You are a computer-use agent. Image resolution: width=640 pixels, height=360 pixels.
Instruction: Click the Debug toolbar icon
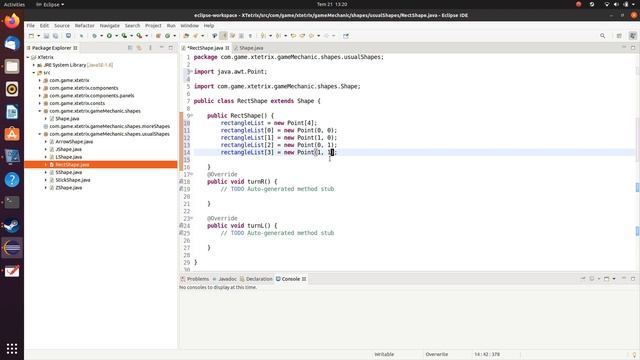coord(94,36)
